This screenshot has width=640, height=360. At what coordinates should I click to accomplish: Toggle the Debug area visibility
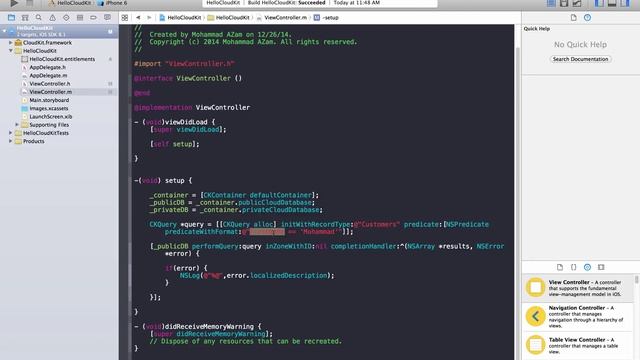coord(612,3)
